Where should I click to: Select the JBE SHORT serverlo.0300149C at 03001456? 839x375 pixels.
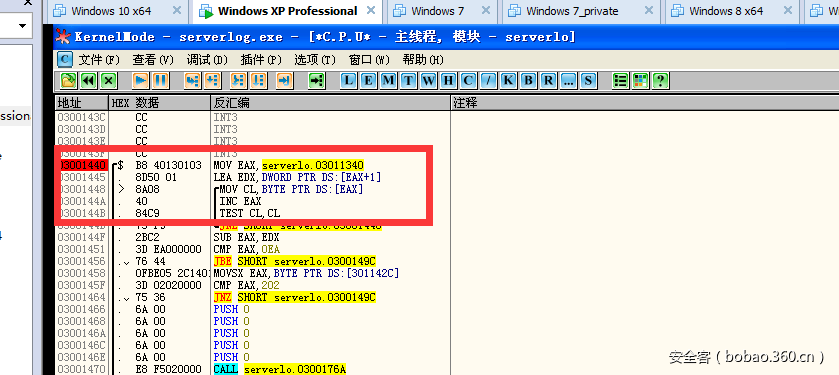click(x=294, y=261)
